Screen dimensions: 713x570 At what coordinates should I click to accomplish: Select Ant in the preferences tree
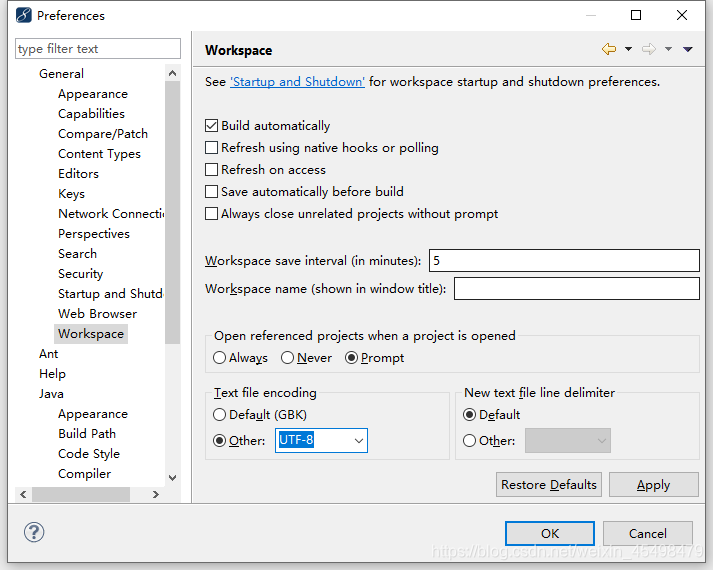click(x=48, y=354)
